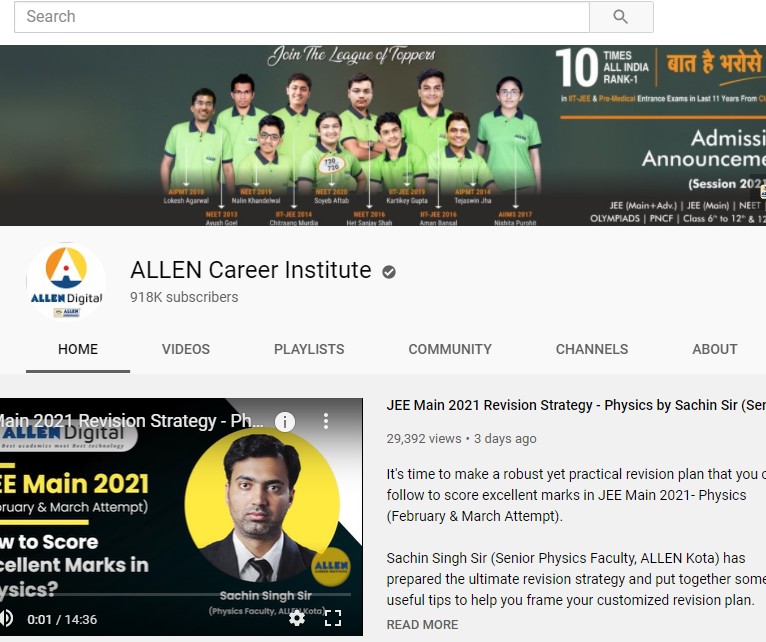Select the HOME tab
The image size is (766, 642).
pos(78,349)
